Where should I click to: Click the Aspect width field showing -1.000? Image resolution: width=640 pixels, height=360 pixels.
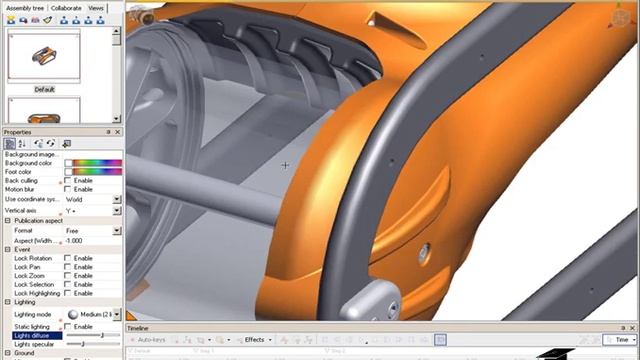(93, 241)
